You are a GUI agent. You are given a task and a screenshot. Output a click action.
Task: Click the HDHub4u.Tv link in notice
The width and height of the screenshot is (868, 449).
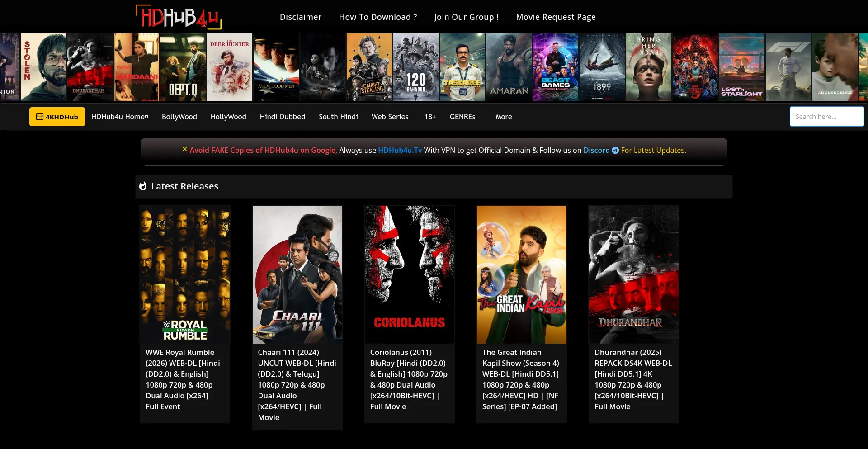coord(400,150)
